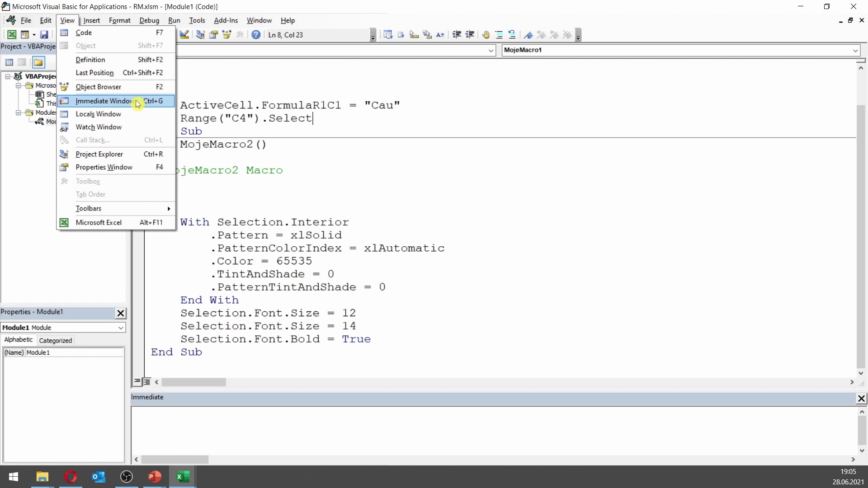
Task: Open the Tools menu
Action: [197, 20]
